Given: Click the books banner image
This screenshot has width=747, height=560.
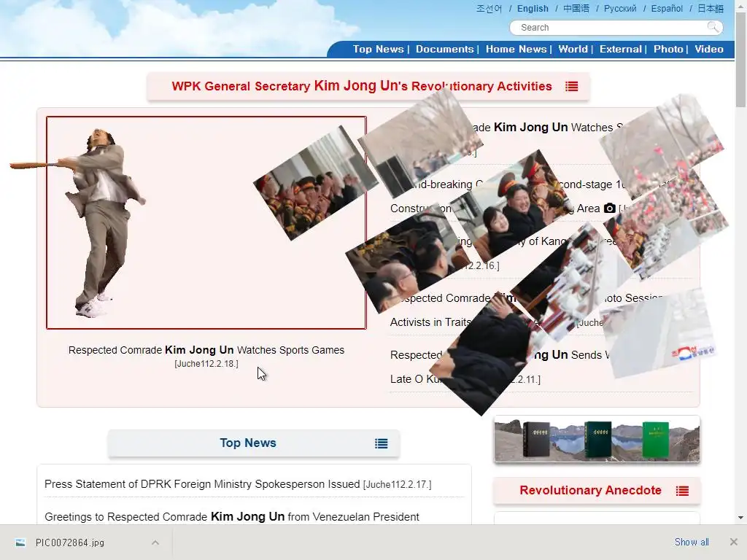Looking at the screenshot, I should pos(597,439).
